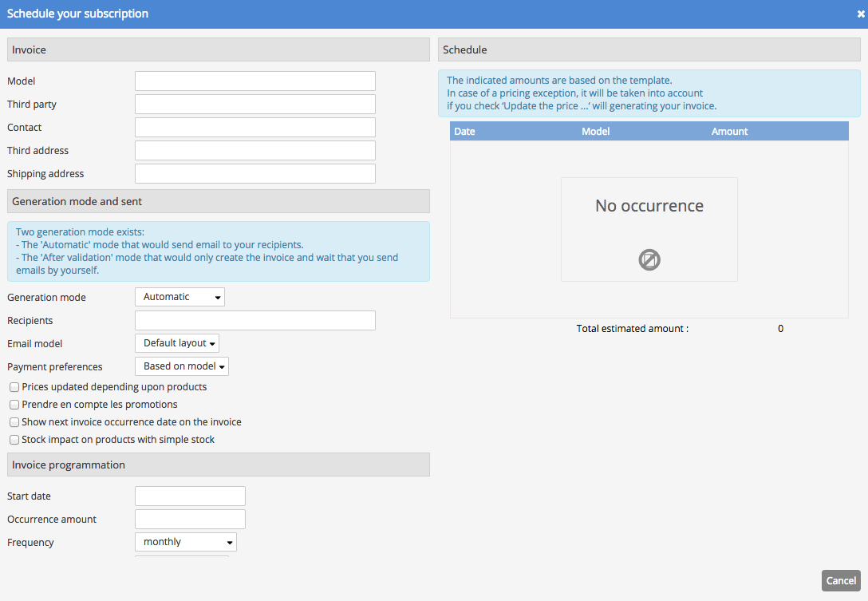
Task: Select the Start date field
Action: [191, 496]
